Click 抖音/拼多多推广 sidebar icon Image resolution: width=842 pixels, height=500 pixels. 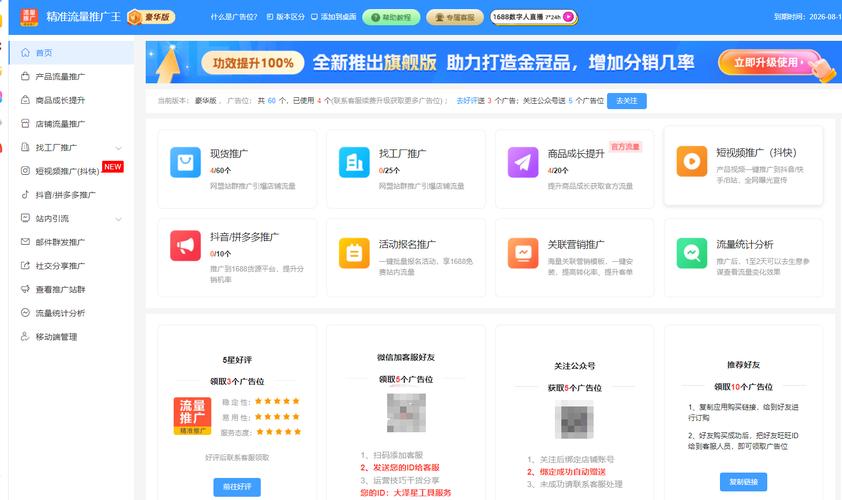(25, 194)
